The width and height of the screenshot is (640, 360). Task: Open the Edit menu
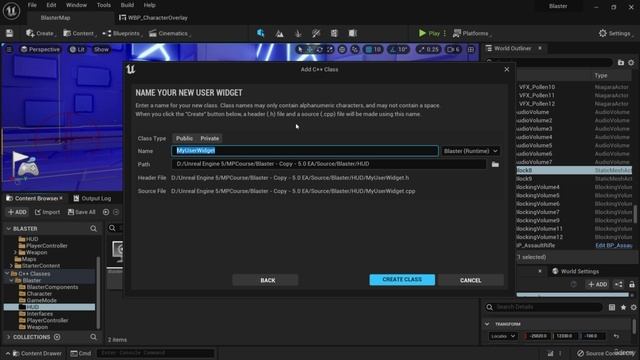[x=51, y=5]
